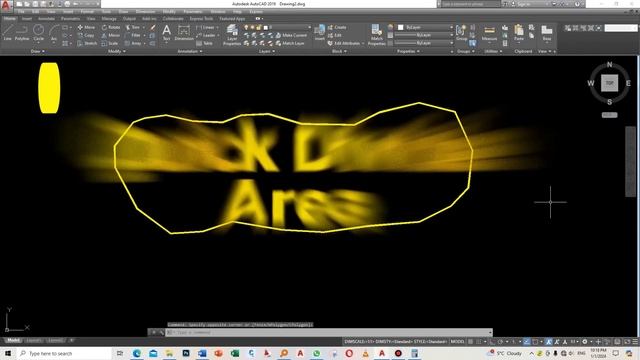Click the Trim tool

[x=133, y=27]
